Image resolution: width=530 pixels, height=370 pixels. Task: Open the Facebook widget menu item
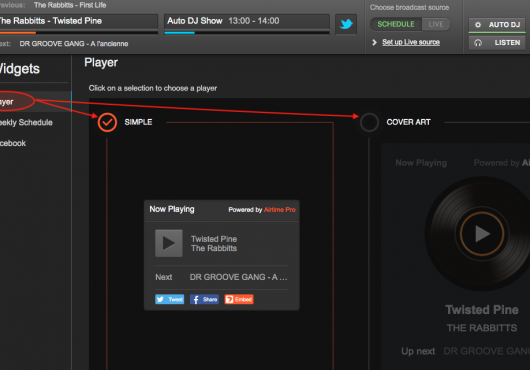pos(13,143)
